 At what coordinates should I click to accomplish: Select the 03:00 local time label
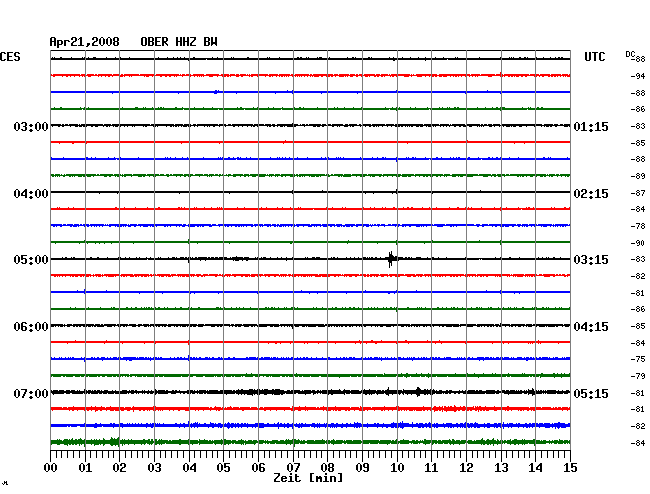point(31,126)
